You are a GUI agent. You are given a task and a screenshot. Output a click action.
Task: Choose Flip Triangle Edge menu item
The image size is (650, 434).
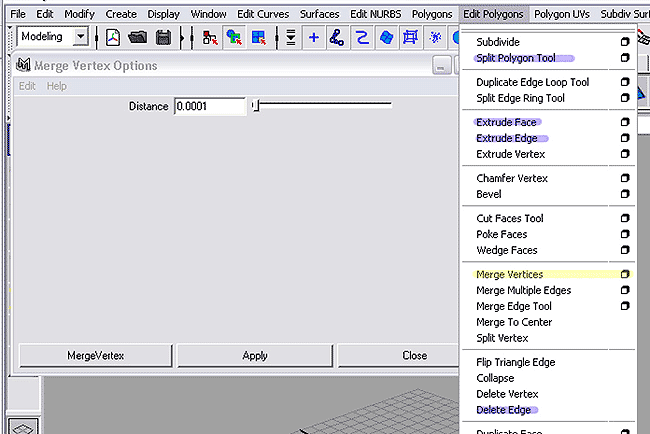click(516, 362)
